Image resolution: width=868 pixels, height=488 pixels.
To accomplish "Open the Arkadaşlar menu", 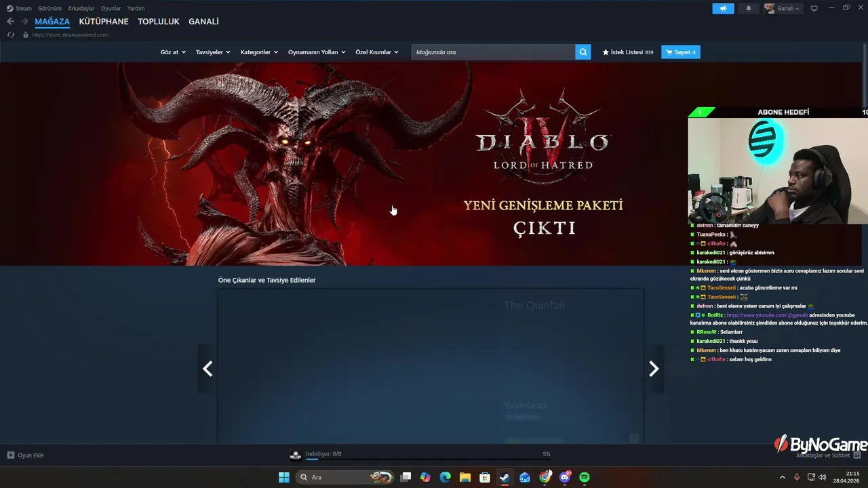I will [81, 8].
